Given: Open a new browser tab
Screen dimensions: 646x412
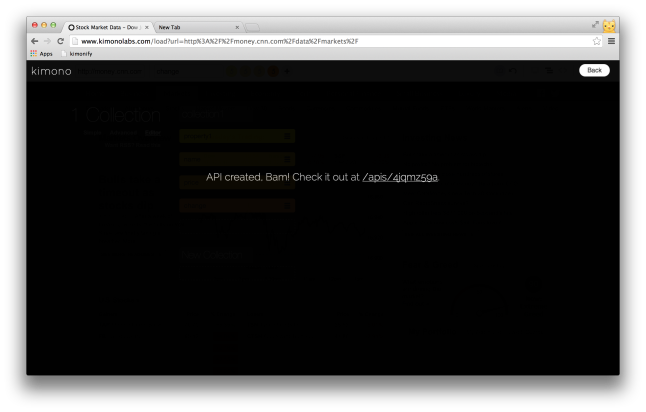Looking at the screenshot, I should [252, 27].
